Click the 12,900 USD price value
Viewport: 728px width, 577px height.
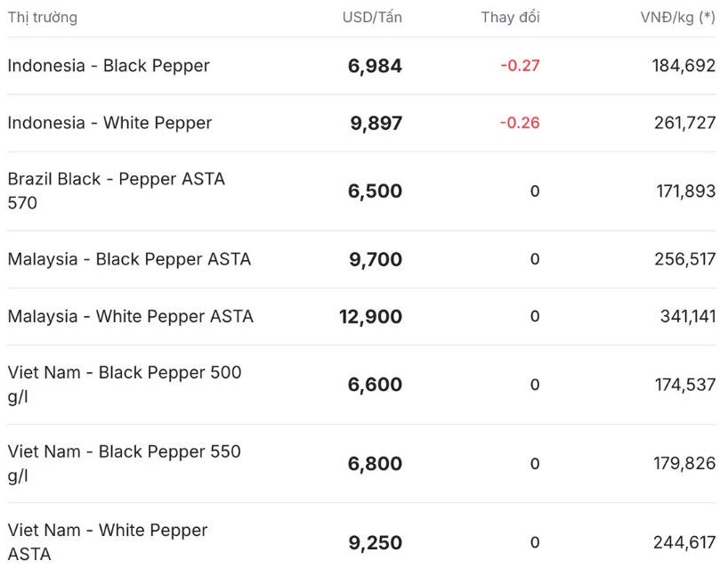370,316
